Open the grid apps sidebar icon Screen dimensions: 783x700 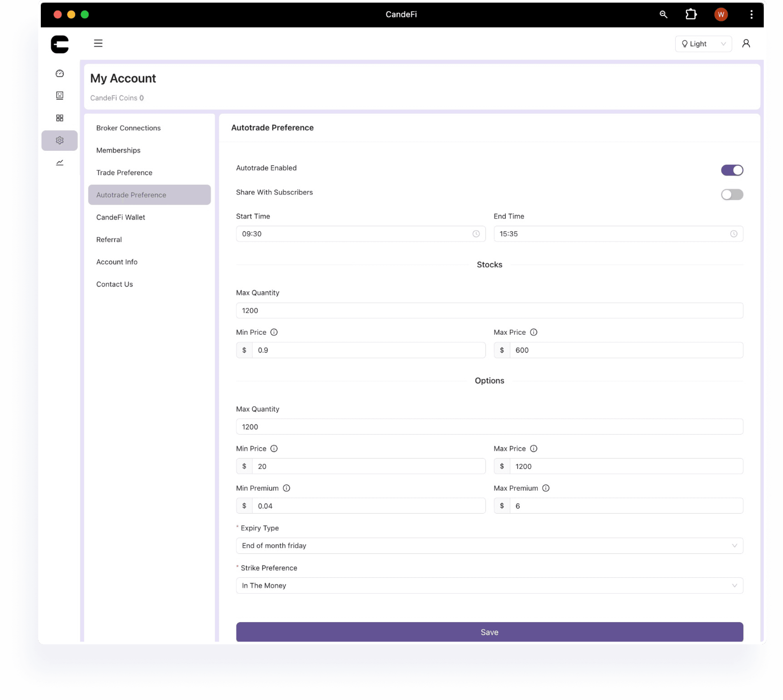pyautogui.click(x=59, y=118)
